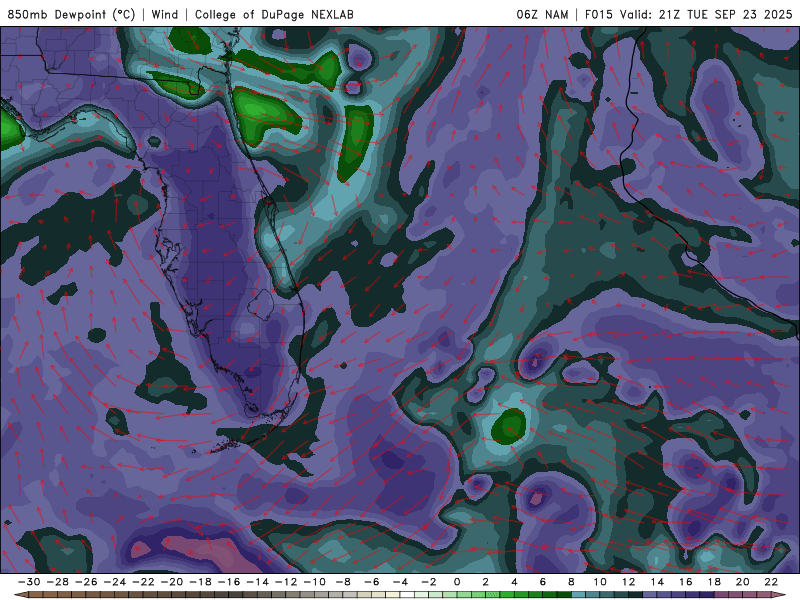This screenshot has width=800, height=600.
Task: Click the -28 label on the color scale
Action: coord(58,582)
